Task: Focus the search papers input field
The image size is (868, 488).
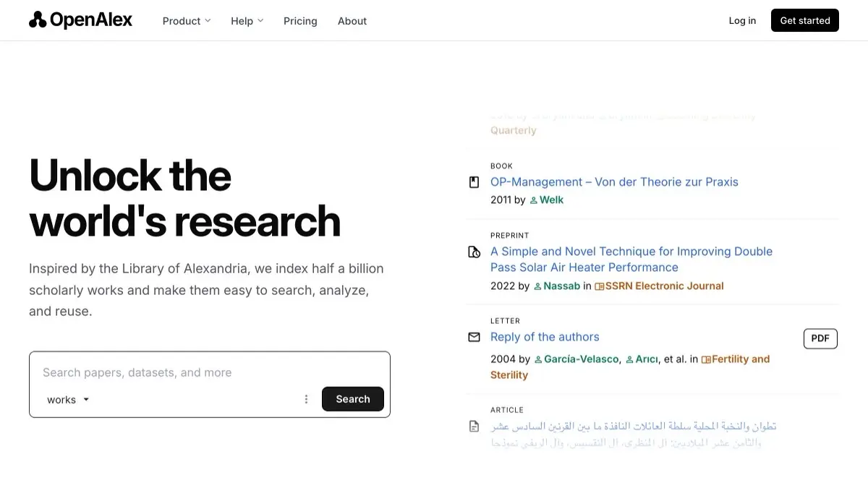Action: tap(210, 372)
